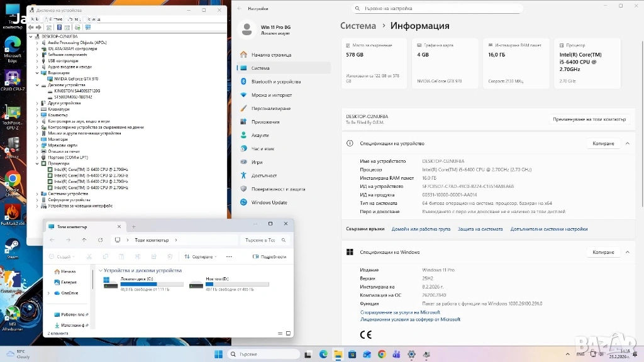Viewport: 644px width, 362px height.
Task: Open TechPowerUp GPU-Z desktop icon
Action: (x=13, y=116)
